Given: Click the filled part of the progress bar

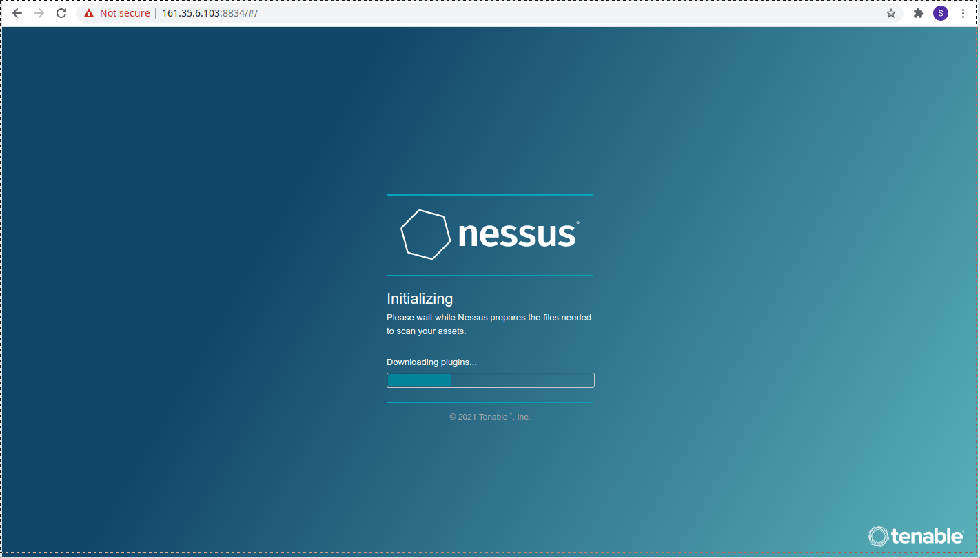Looking at the screenshot, I should (419, 380).
